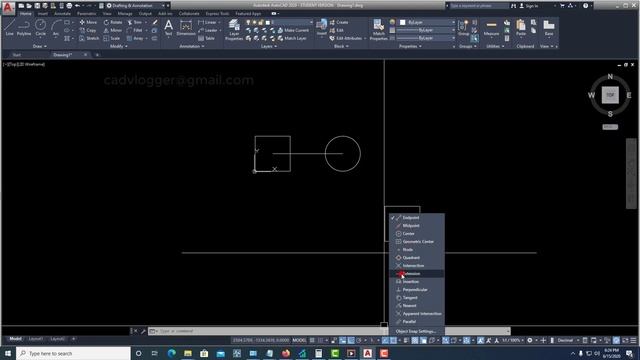640x360 pixels.
Task: Open the Annotate ribbon tab
Action: [62, 13]
